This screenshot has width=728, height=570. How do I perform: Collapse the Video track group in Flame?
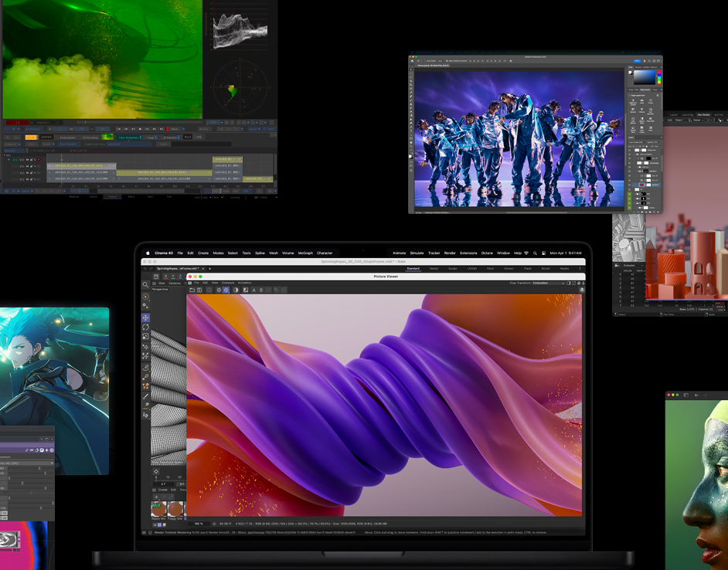click(x=5, y=155)
